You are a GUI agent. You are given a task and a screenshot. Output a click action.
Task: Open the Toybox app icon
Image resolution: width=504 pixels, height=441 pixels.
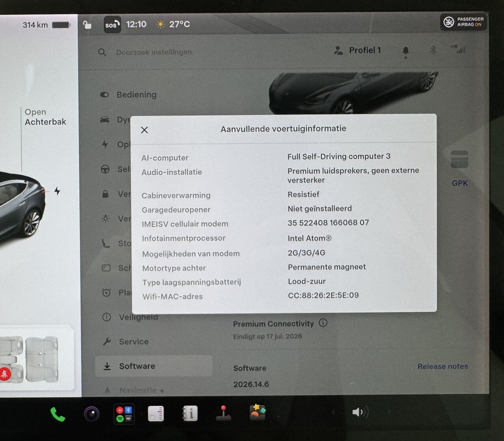coord(258,413)
